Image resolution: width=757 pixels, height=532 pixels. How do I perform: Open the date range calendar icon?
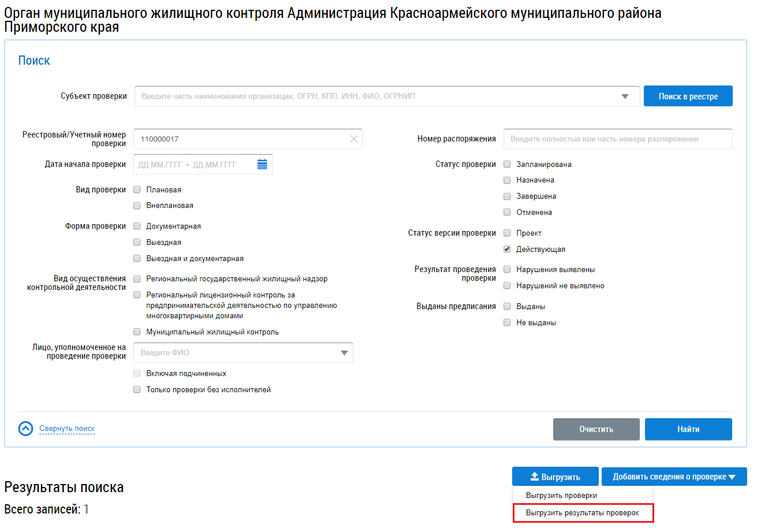tap(262, 165)
